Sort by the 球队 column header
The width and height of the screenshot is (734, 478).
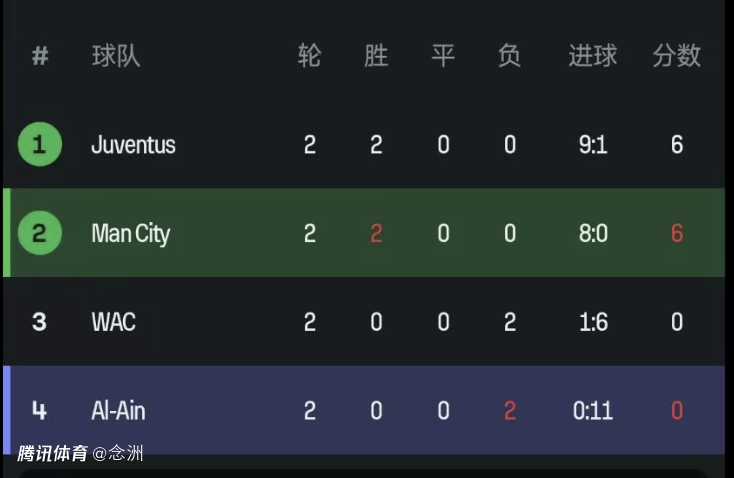[x=116, y=56]
